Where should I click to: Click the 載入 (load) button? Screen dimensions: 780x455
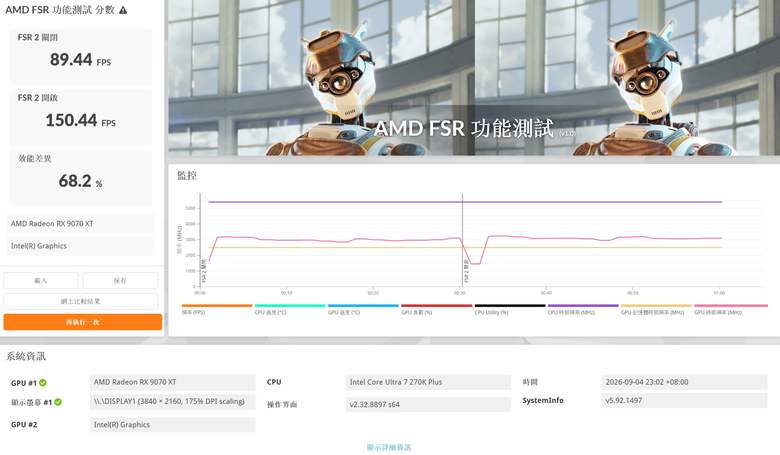tap(41, 280)
